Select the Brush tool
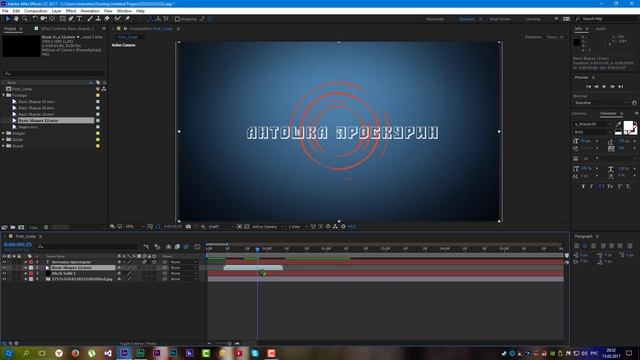The image size is (640, 360). (90, 19)
